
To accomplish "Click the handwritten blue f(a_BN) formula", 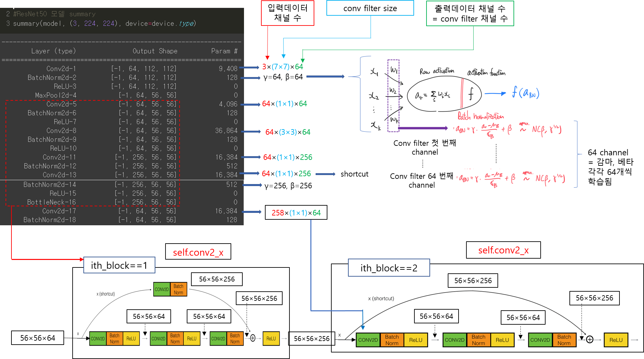I will 526,93.
